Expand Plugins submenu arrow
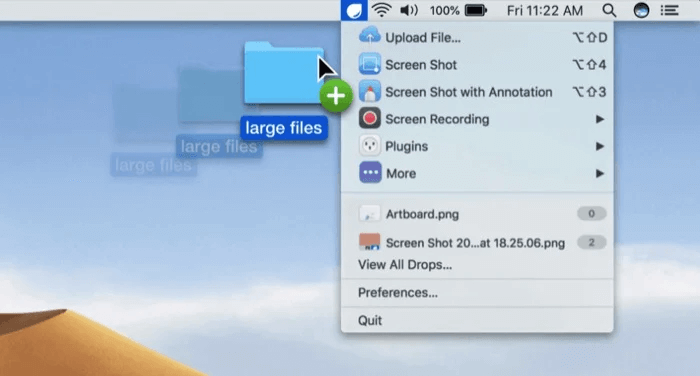Screen dimensions: 700x376 (600, 146)
